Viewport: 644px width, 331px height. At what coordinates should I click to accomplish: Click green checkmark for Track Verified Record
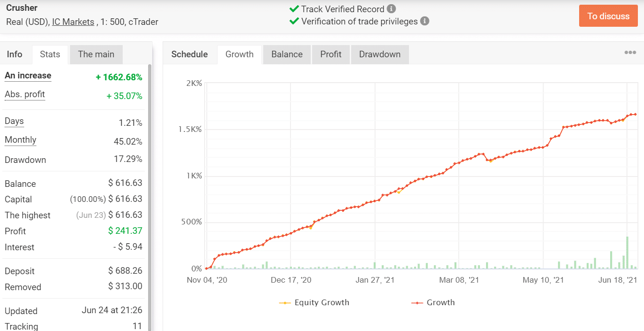click(x=294, y=9)
